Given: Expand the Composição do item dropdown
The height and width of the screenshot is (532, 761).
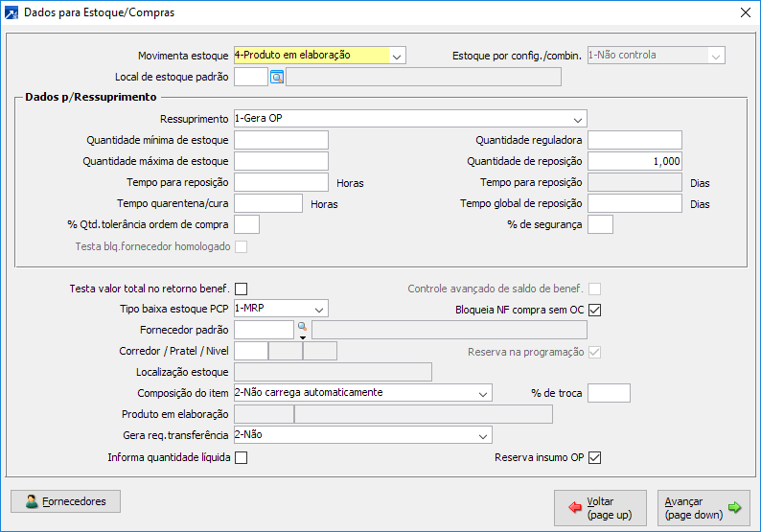Looking at the screenshot, I should click(x=482, y=393).
